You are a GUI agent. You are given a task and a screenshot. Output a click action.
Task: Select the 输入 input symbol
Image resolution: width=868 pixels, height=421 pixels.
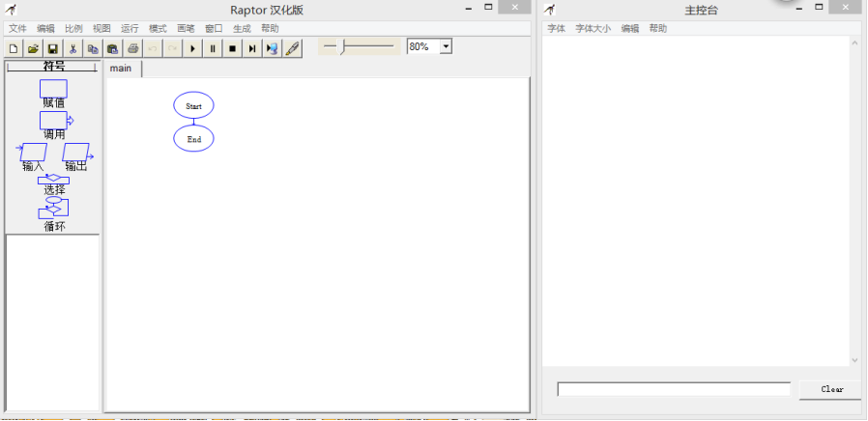(x=33, y=153)
